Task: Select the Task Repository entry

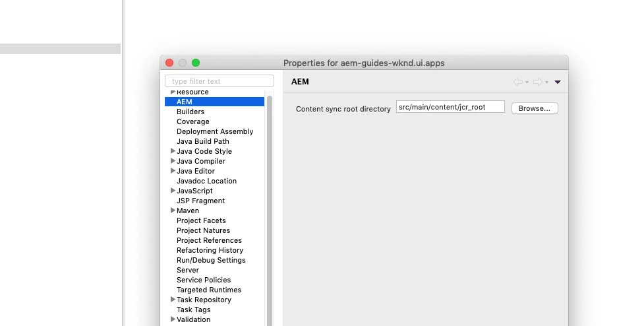Action: click(204, 300)
